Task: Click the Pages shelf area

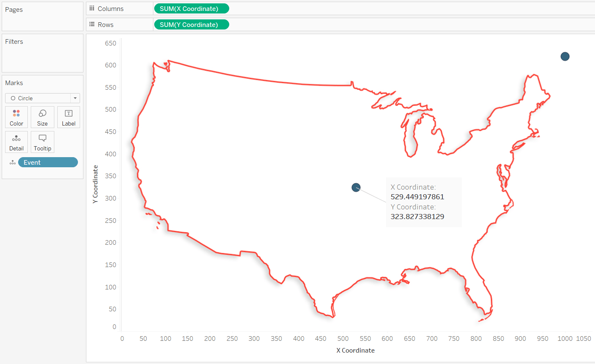Action: pyautogui.click(x=42, y=16)
